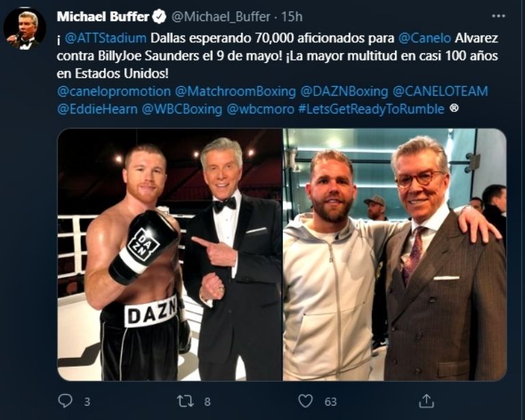525x420 pixels.
Task: Click the reply speech bubble icon
Action: coord(65,400)
